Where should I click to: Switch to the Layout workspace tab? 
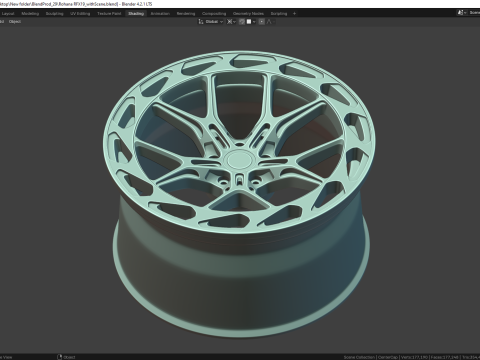click(x=8, y=14)
